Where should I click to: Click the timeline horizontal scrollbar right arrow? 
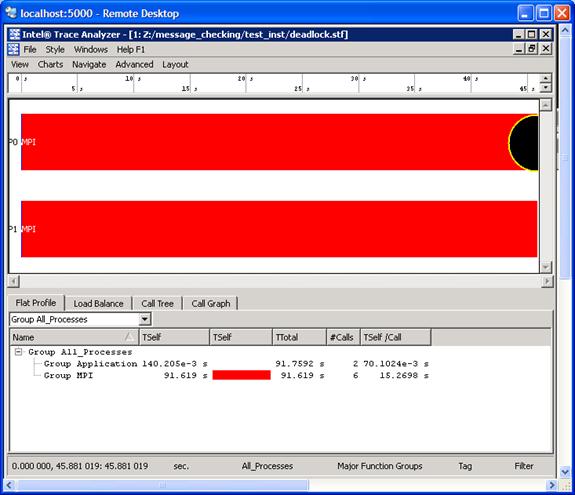(547, 282)
